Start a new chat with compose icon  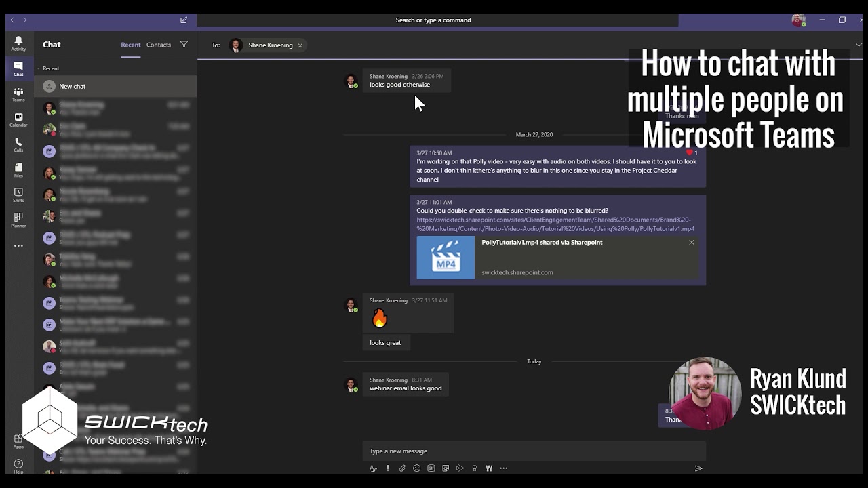(184, 20)
